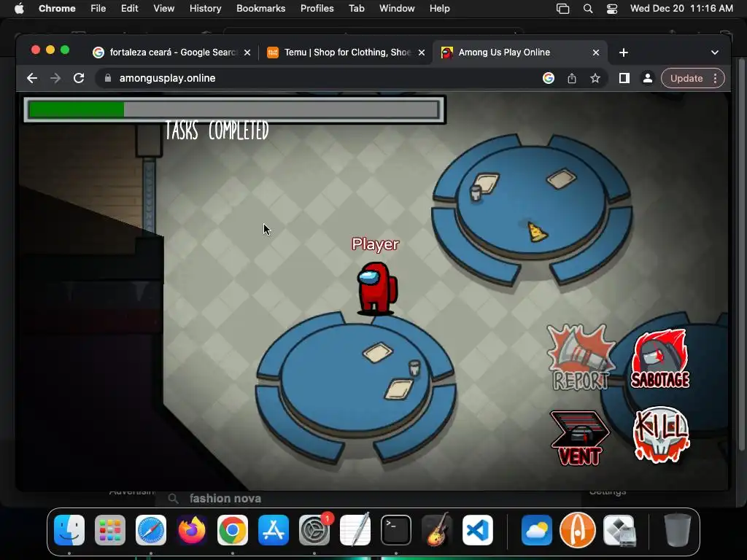Activate the SABOTAGE button in game
The image size is (747, 560).
[x=660, y=359]
